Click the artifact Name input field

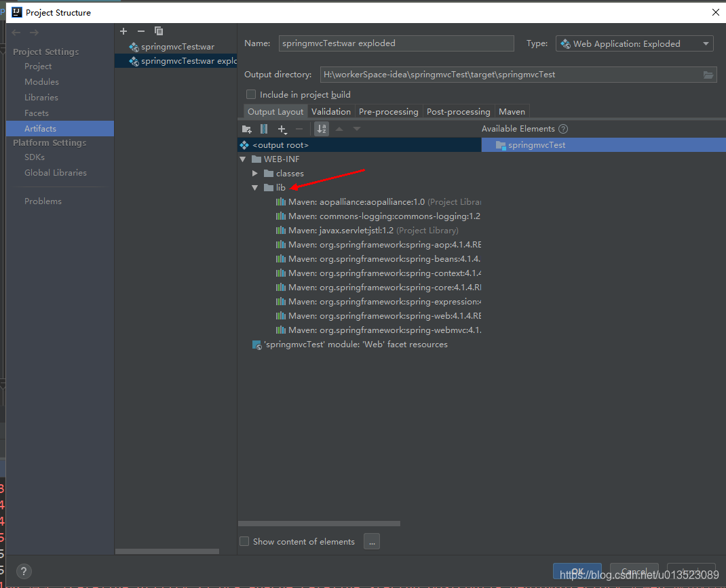tap(396, 43)
